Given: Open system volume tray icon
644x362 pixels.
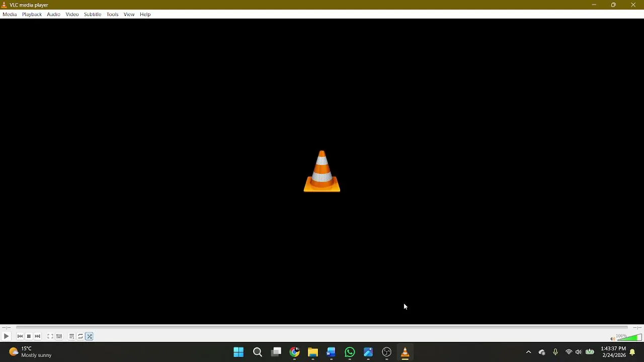Looking at the screenshot, I should point(579,352).
